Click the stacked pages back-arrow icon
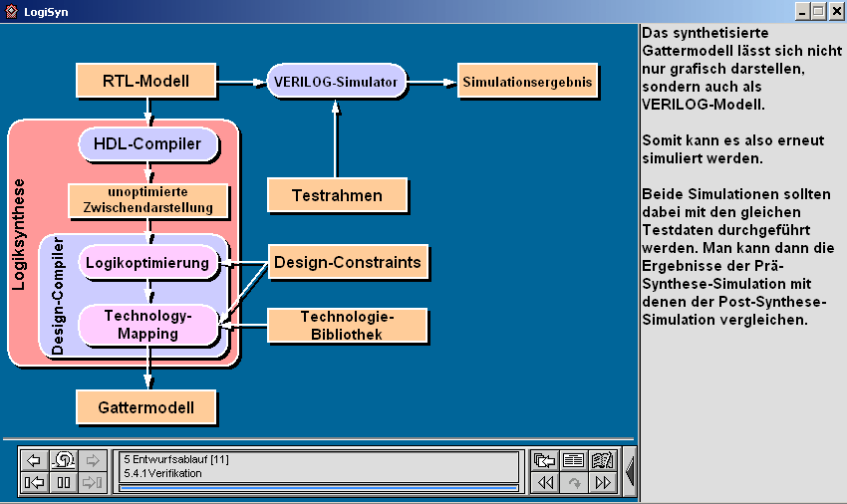 [x=544, y=460]
